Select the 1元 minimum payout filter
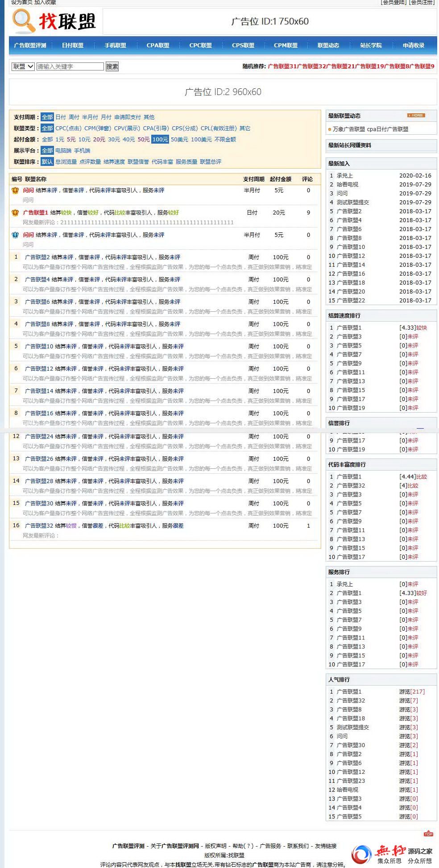This screenshot has height=868, width=439. coord(60,140)
